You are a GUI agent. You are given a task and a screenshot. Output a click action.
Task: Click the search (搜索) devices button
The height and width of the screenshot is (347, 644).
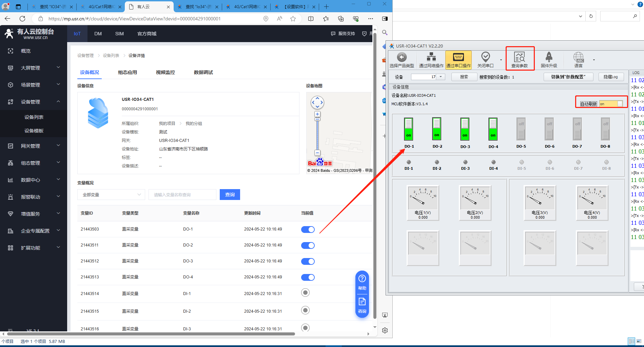pyautogui.click(x=464, y=77)
